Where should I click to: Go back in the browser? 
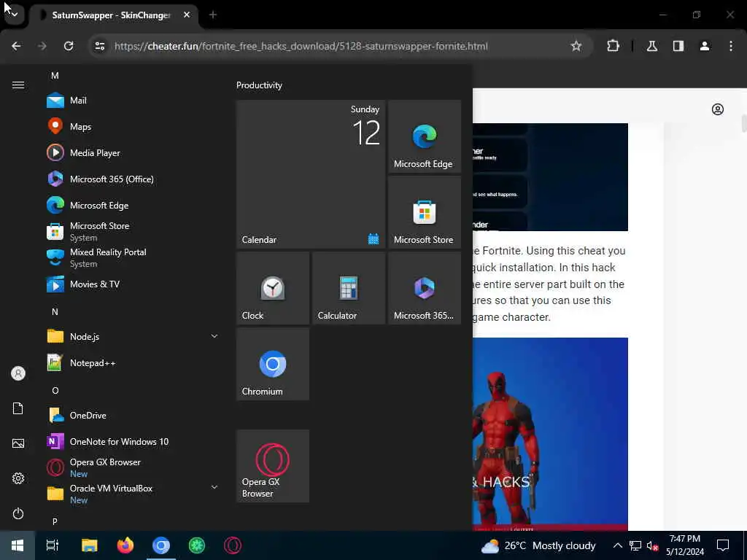click(x=16, y=46)
